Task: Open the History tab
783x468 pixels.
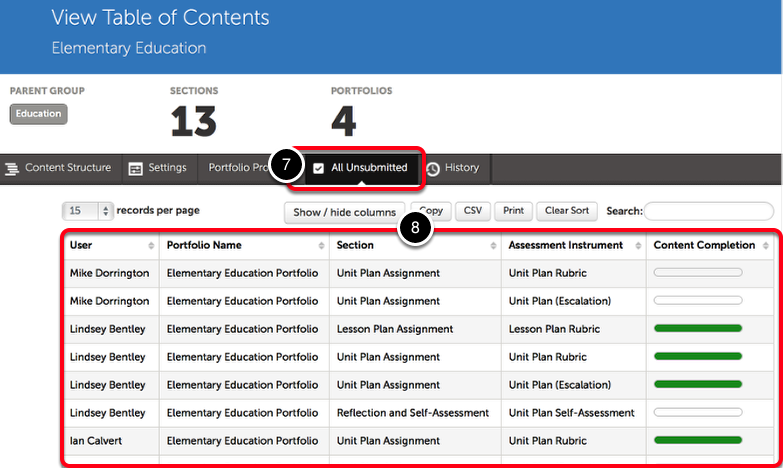Action: 455,169
